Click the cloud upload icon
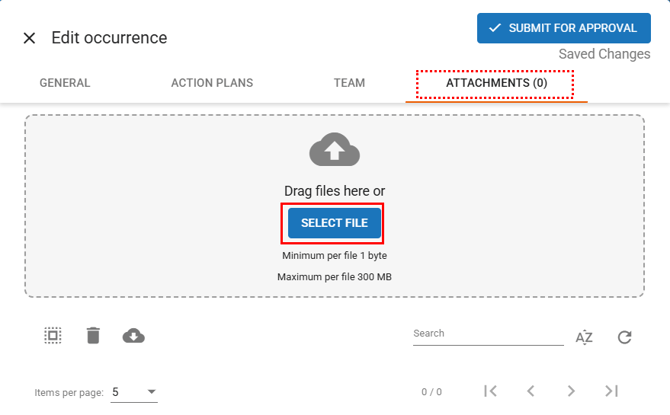Viewport: 670px width, 415px height. 334,150
